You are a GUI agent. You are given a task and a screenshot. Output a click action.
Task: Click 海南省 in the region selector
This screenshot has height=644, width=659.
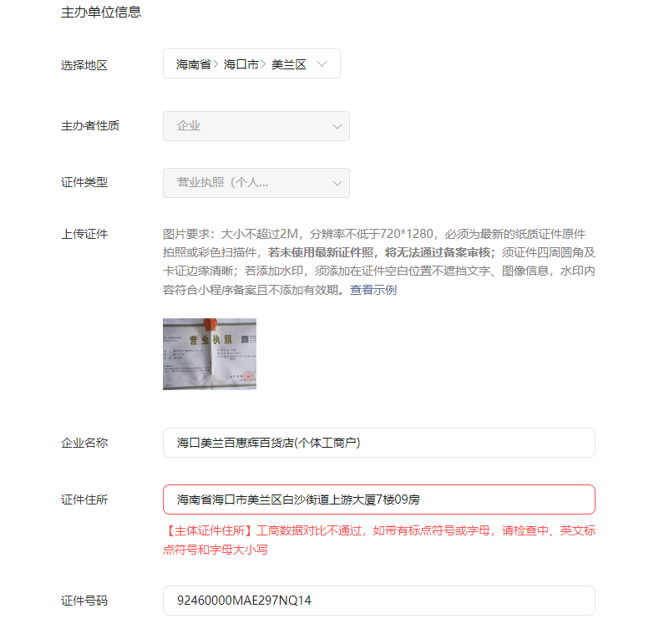193,64
